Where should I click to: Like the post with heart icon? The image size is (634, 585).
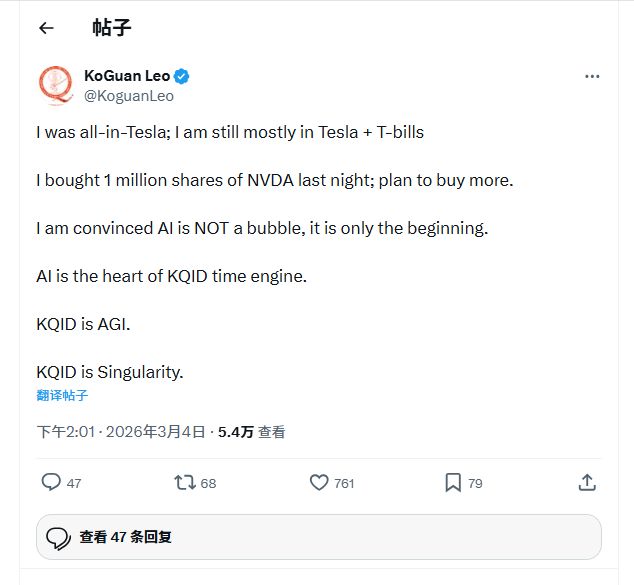coord(319,482)
